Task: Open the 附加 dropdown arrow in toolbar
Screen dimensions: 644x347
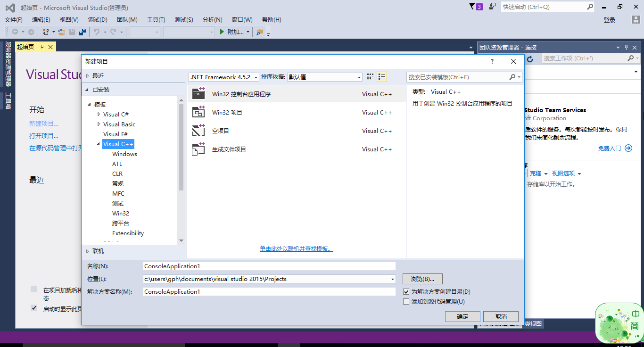Action: point(248,32)
